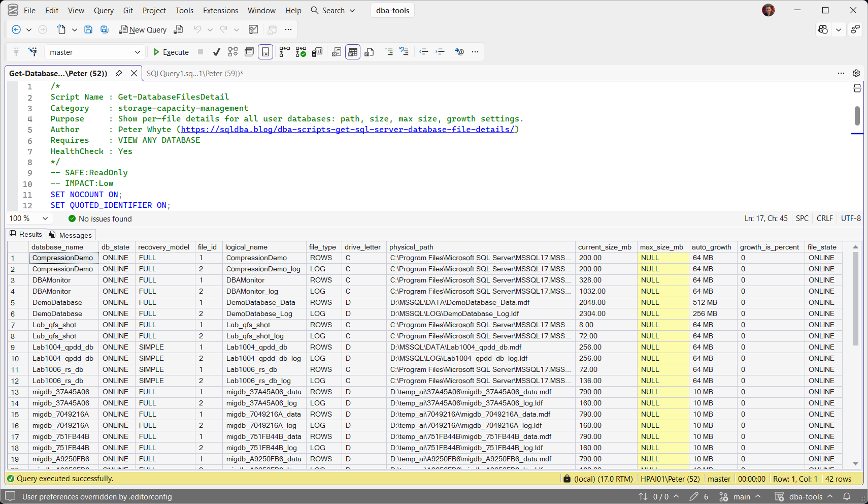Decrease the line indent

424,52
